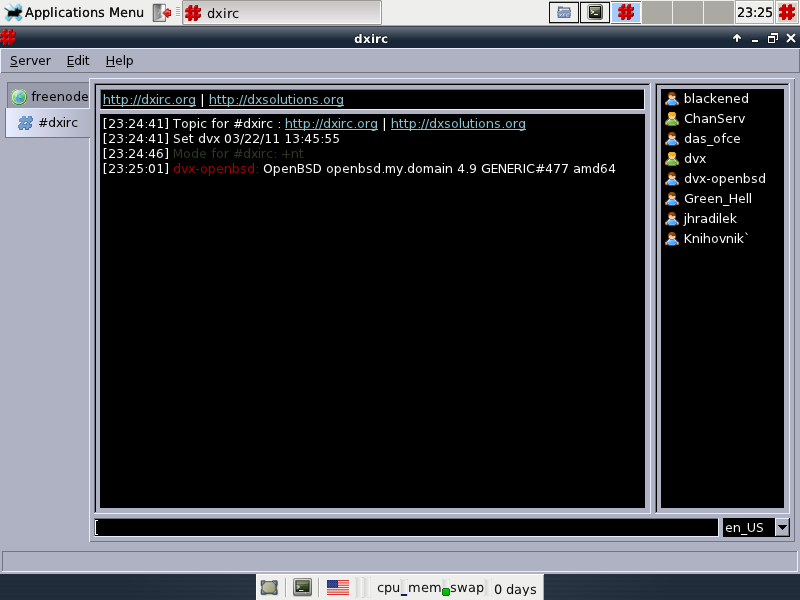Open http://dxsolutions.org link in chat log
The image size is (800, 600).
[x=458, y=123]
